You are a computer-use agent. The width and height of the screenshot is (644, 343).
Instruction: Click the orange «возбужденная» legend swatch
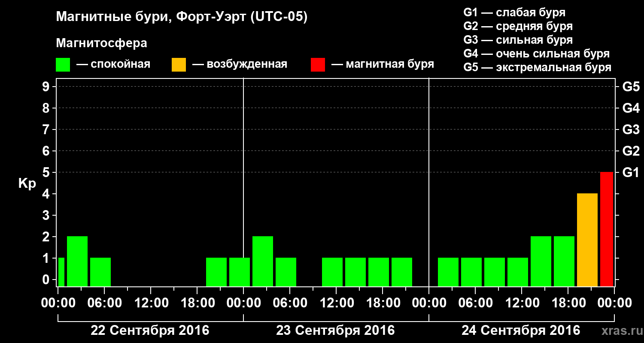point(179,64)
